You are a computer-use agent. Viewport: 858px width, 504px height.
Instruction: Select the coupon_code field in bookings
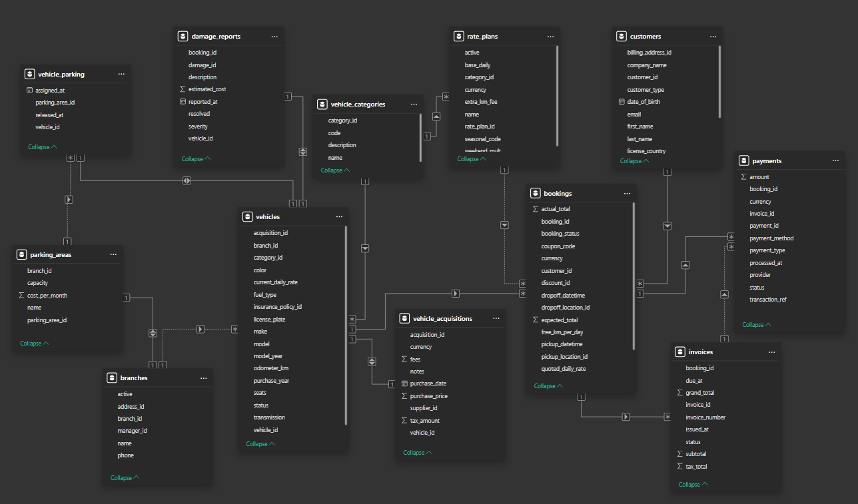click(x=558, y=246)
